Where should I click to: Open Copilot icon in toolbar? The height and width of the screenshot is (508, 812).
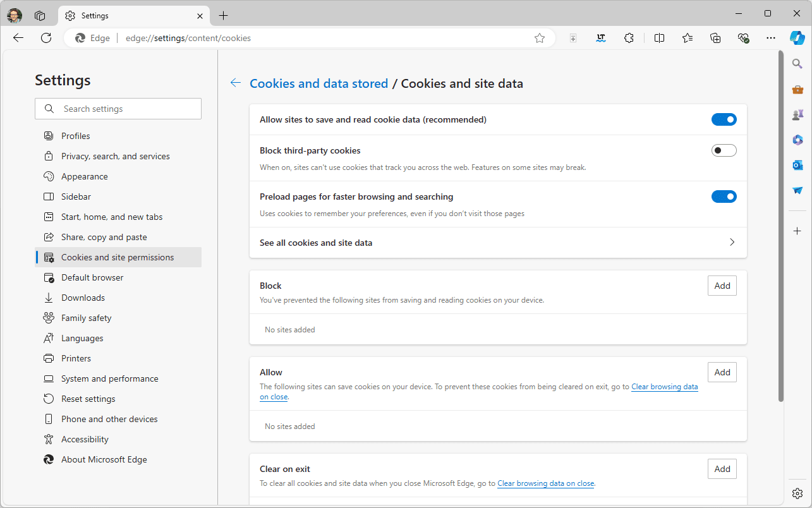click(x=797, y=38)
